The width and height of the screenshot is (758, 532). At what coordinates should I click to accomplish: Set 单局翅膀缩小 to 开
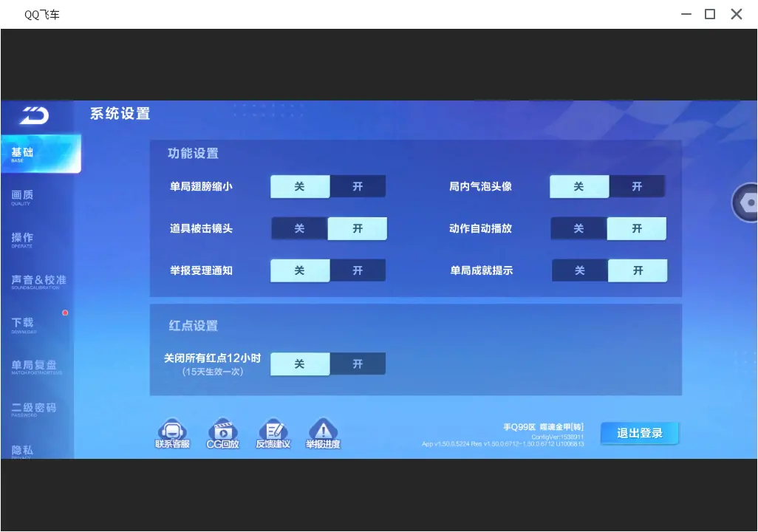pyautogui.click(x=358, y=186)
